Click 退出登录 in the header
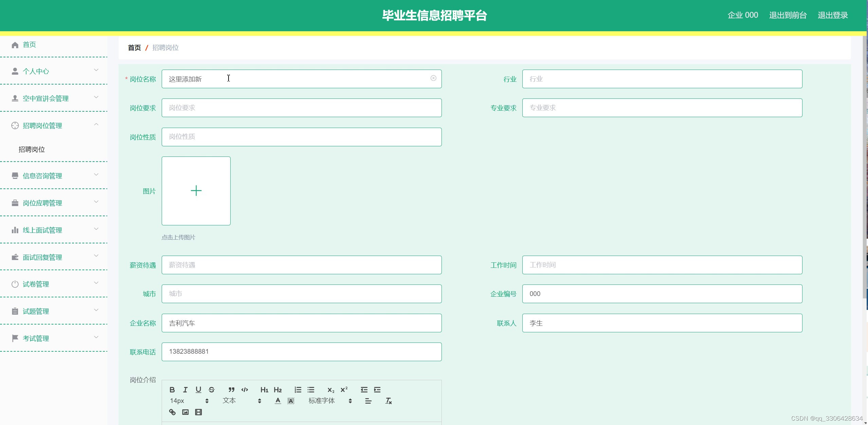868x425 pixels. [833, 15]
